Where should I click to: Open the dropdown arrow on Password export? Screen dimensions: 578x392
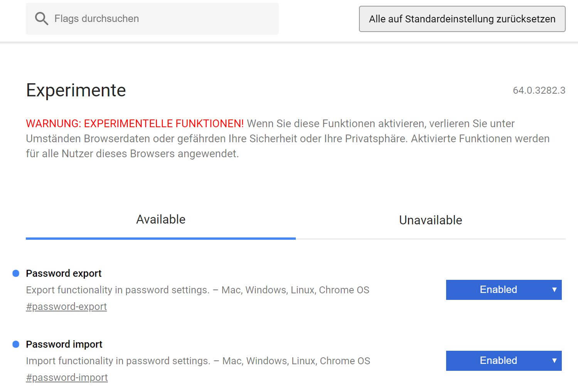554,289
